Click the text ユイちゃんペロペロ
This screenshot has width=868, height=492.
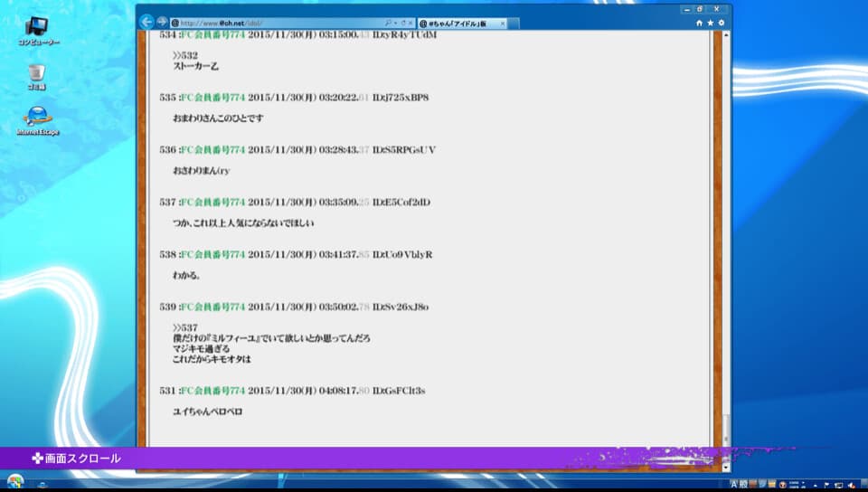tap(208, 412)
